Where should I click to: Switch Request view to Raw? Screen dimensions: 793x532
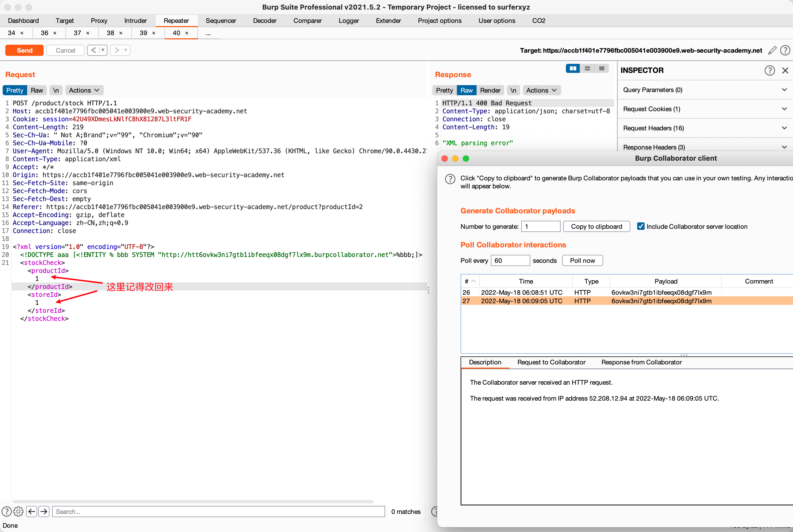(37, 90)
